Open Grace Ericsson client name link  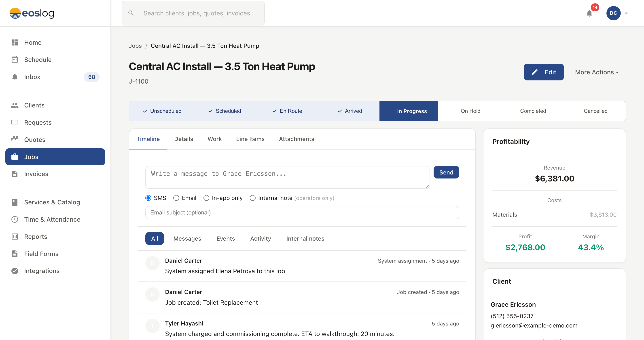(x=513, y=304)
